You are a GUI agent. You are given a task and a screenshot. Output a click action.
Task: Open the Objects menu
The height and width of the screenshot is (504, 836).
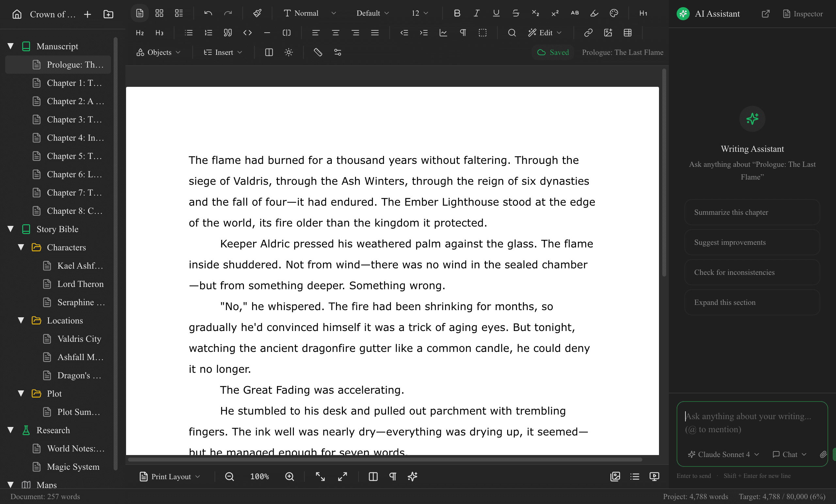click(x=158, y=52)
